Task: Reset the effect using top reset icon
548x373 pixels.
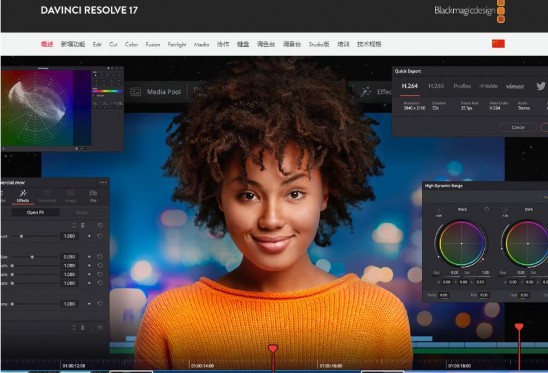Action: (100, 225)
